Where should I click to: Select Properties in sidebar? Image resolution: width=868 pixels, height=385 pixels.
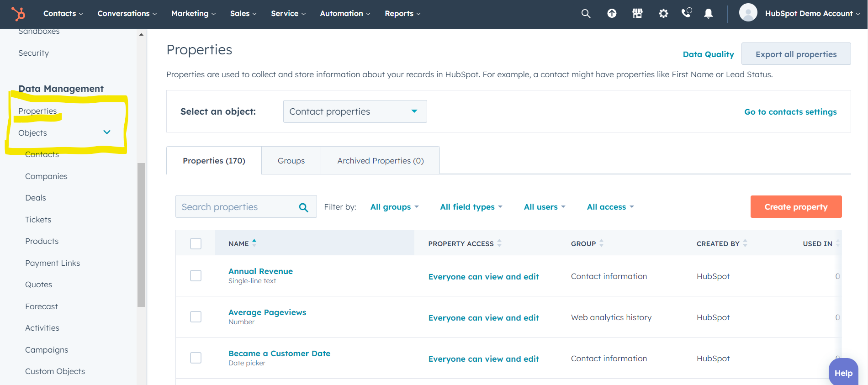[37, 111]
